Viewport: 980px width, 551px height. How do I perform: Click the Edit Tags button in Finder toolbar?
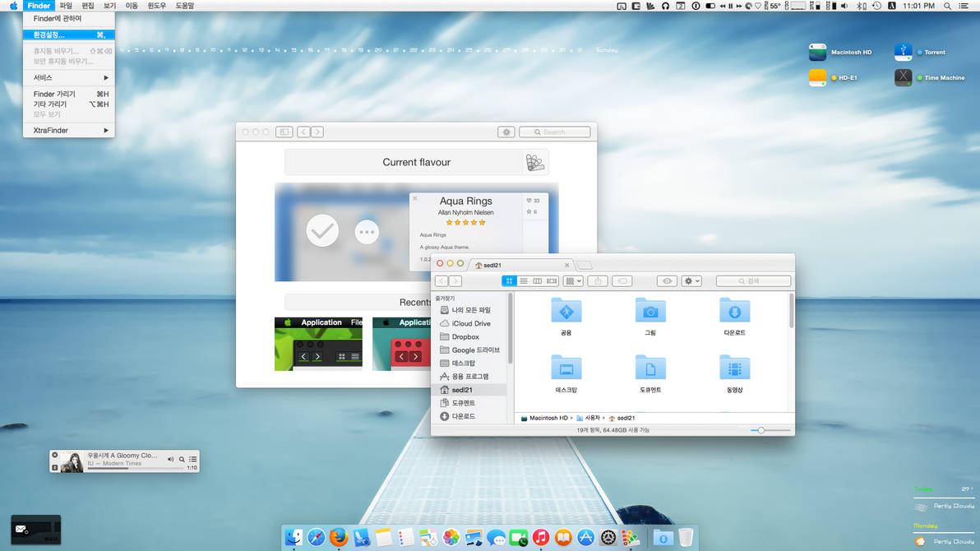pos(622,281)
